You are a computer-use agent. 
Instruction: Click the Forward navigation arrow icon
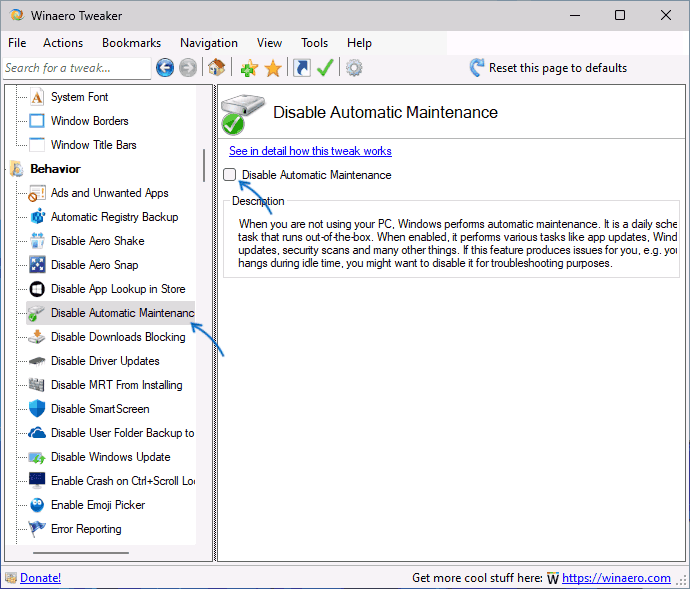coord(188,68)
